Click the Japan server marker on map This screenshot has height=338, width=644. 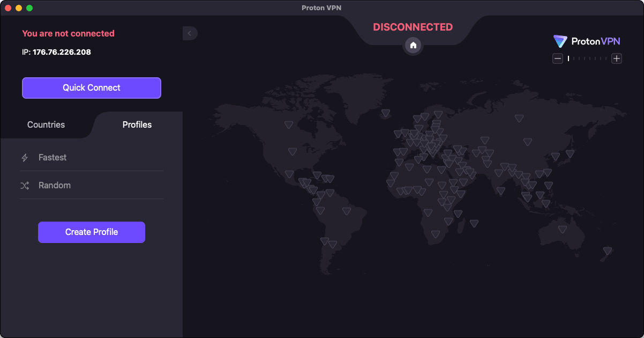570,154
